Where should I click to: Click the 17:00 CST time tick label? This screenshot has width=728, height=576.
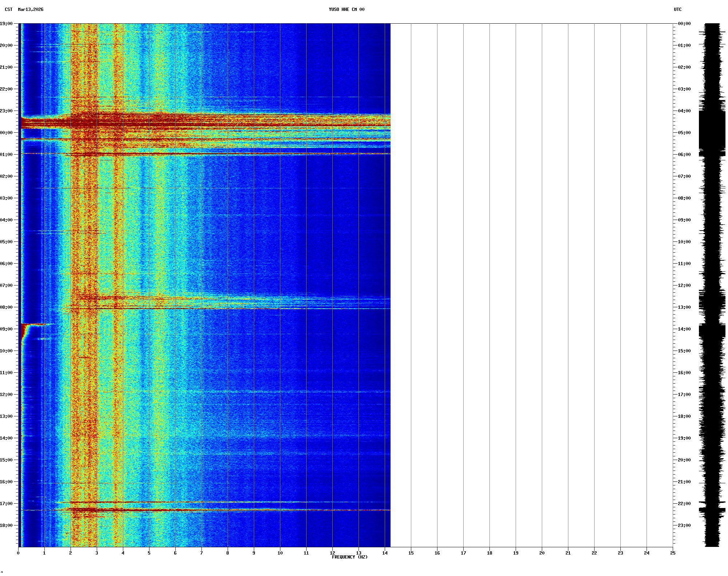point(7,504)
